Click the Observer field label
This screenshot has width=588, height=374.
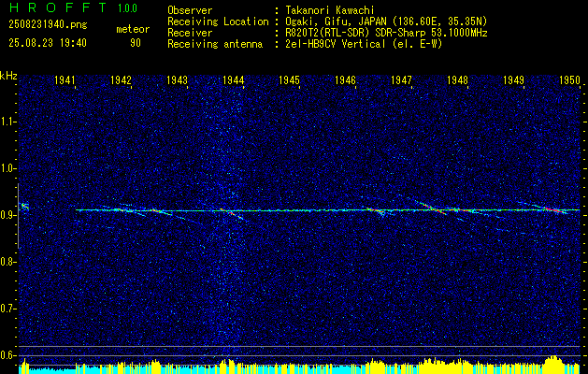pos(190,10)
